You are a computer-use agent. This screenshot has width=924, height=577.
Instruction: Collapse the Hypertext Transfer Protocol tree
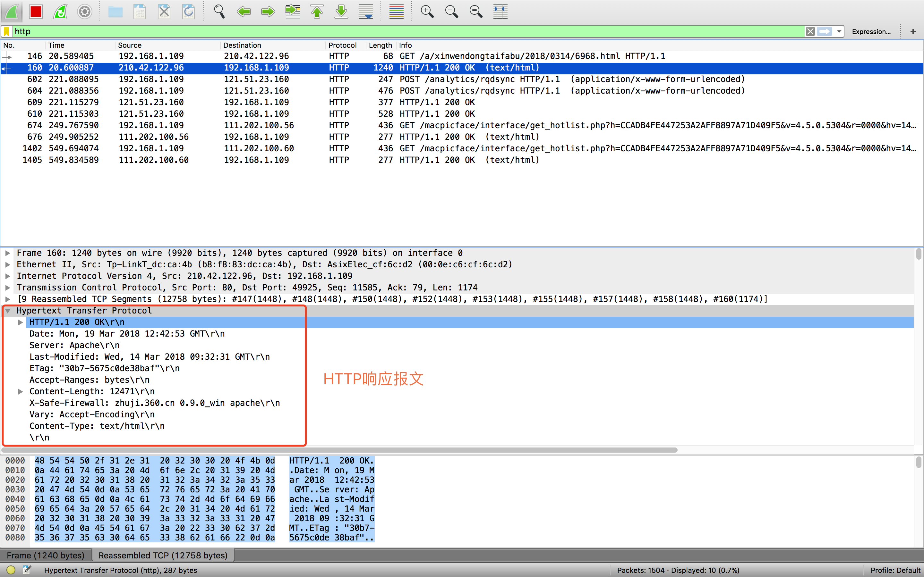click(8, 311)
